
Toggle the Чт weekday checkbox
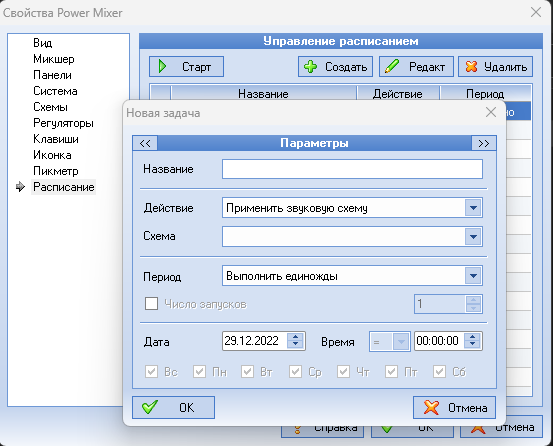point(344,372)
